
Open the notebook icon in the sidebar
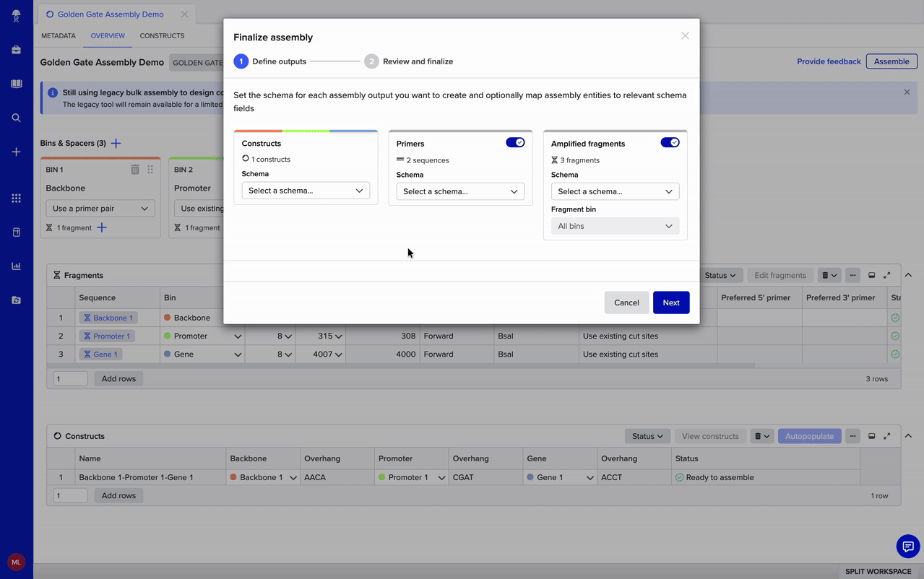[x=16, y=82]
